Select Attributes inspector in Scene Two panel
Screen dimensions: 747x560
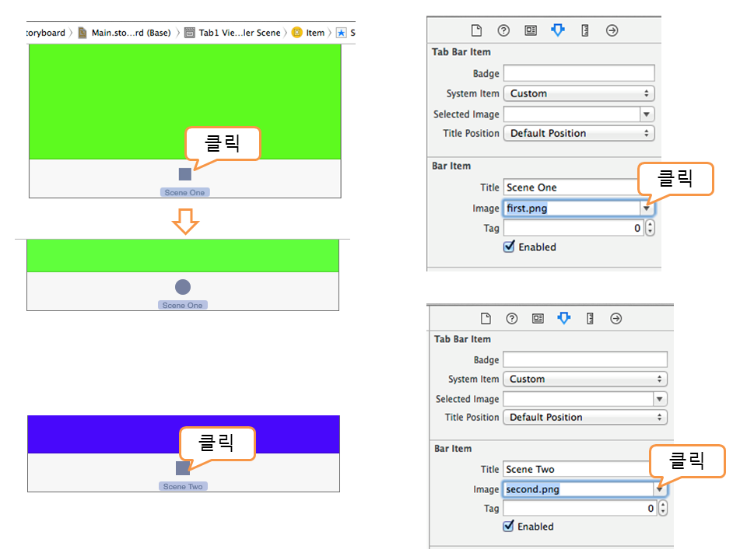[564, 318]
